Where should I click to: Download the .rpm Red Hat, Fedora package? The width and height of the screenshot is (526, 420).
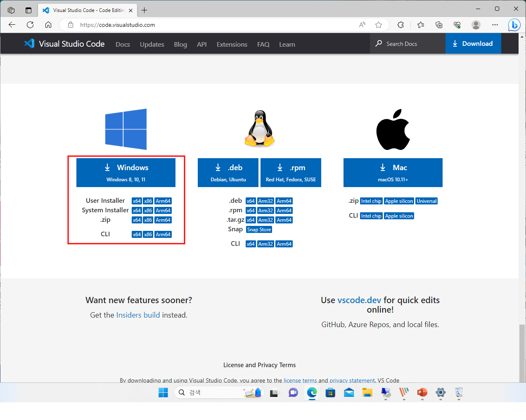click(x=291, y=173)
